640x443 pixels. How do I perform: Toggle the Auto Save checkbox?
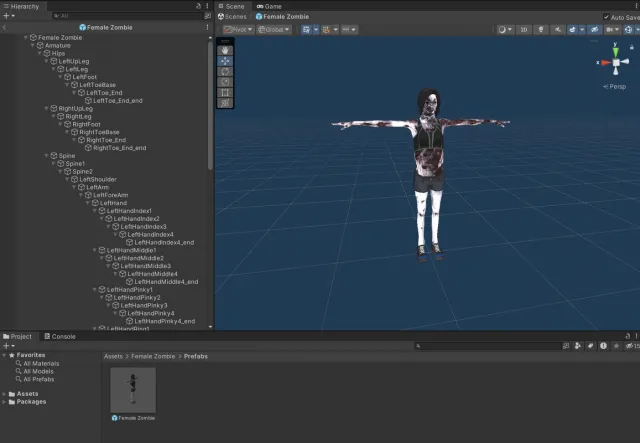coord(606,17)
